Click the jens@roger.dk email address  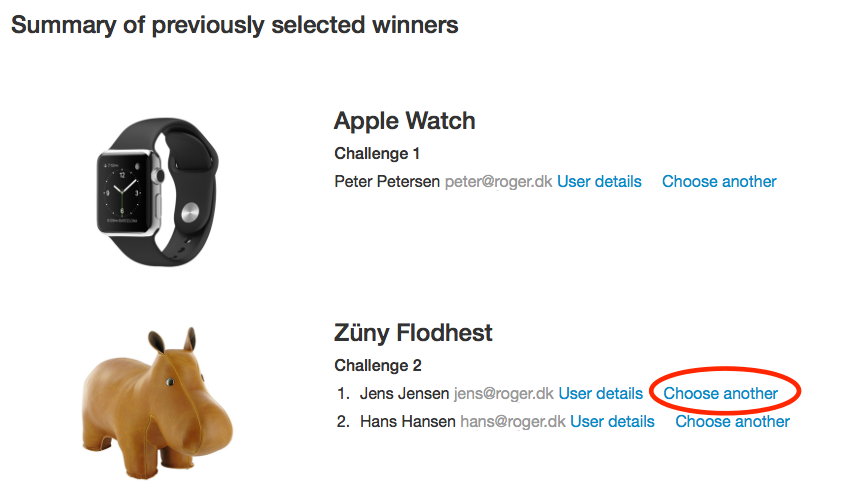tap(503, 393)
